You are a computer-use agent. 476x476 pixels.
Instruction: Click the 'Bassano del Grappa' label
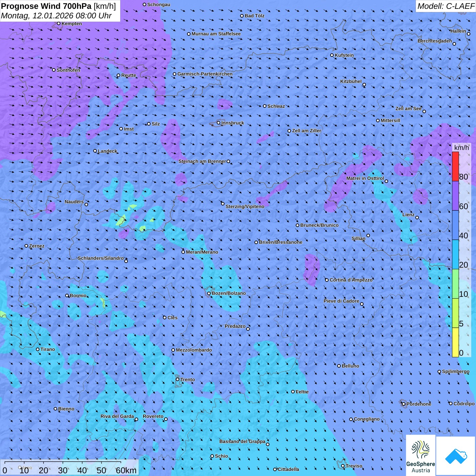click(242, 441)
